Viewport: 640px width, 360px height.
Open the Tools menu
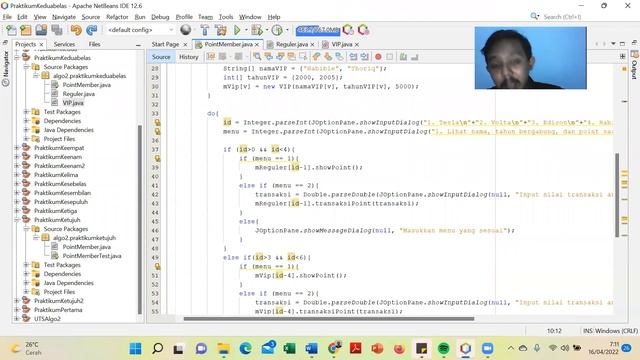click(x=226, y=17)
